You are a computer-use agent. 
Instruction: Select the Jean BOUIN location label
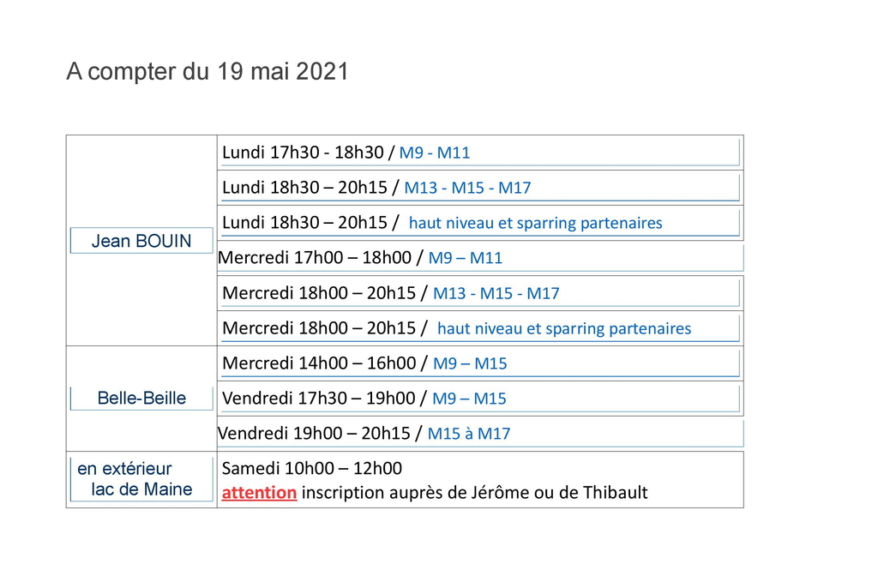tap(141, 241)
